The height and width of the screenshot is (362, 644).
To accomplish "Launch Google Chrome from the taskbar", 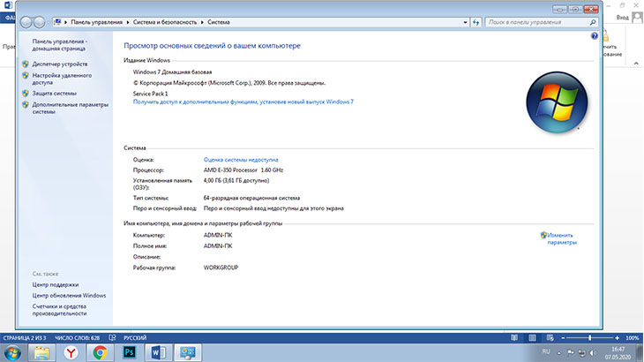I will 100,351.
